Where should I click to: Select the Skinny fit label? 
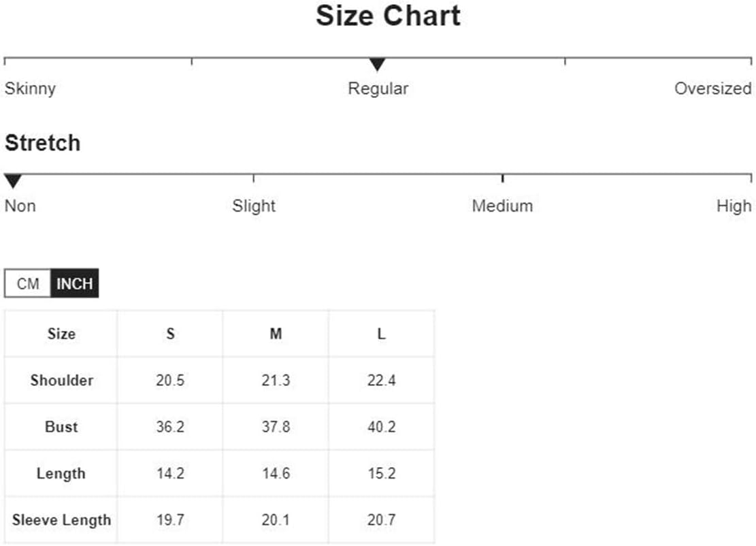[30, 89]
